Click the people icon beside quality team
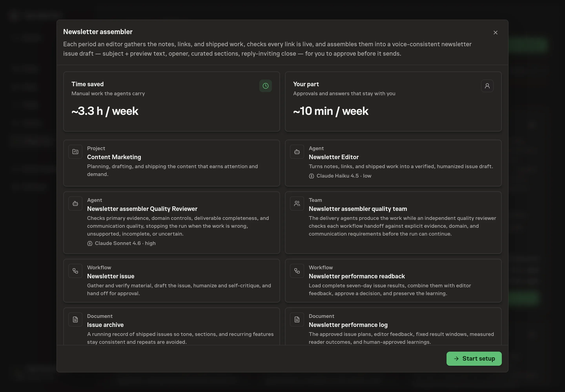Screen dimensions: 565x392 pos(297,203)
